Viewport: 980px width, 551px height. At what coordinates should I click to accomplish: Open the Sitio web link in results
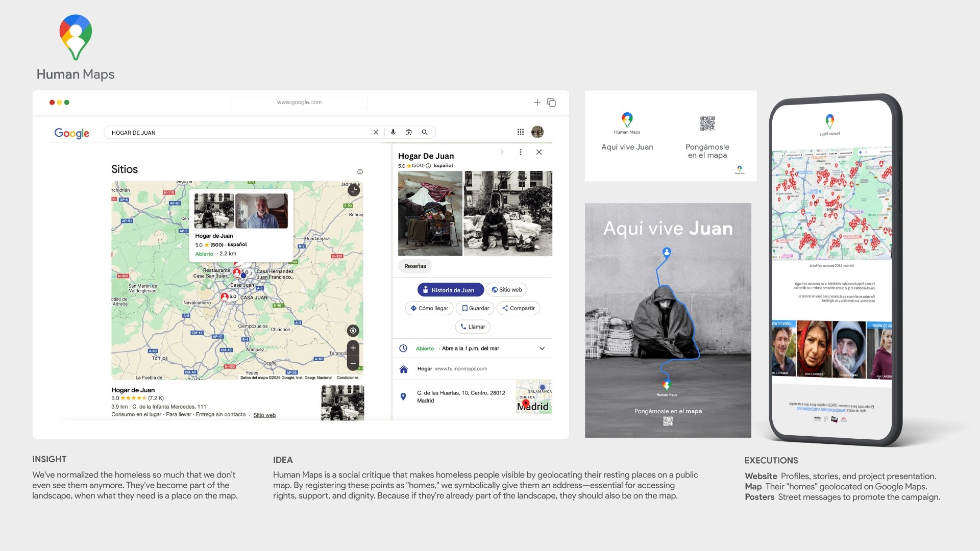[x=264, y=415]
